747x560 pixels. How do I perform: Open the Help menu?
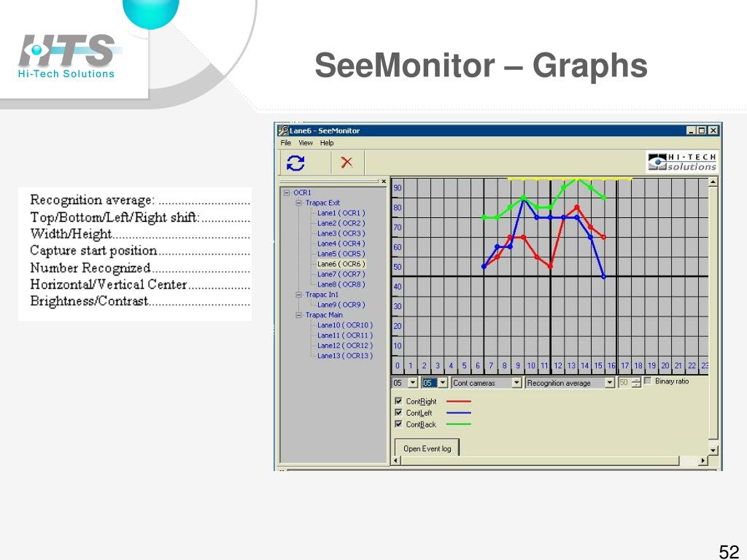[327, 143]
